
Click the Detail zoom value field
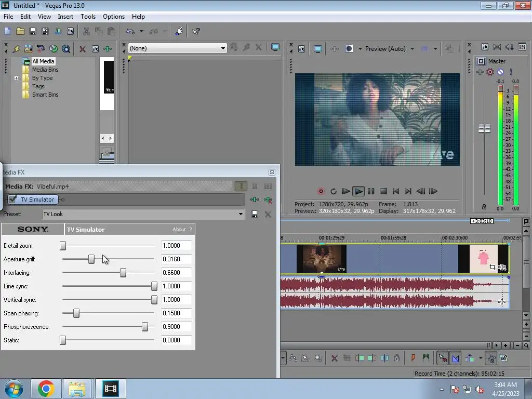pos(176,246)
